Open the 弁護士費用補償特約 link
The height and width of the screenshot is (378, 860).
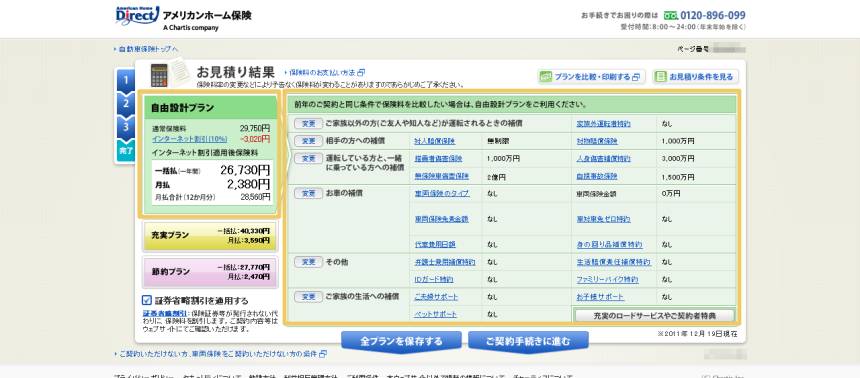coord(445,262)
